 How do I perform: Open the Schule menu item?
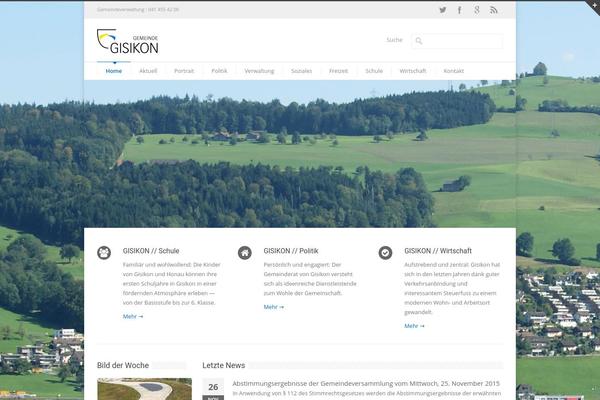374,71
